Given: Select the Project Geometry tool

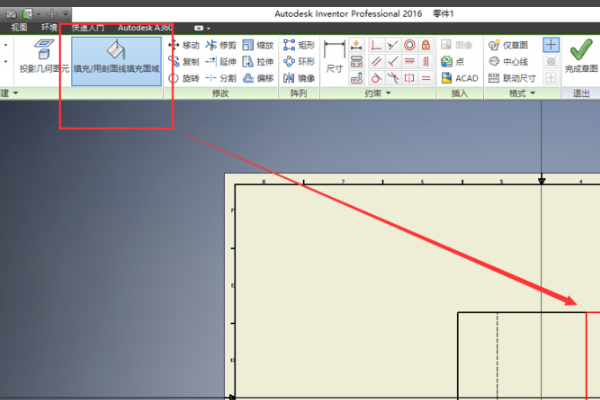Looking at the screenshot, I should point(38,56).
